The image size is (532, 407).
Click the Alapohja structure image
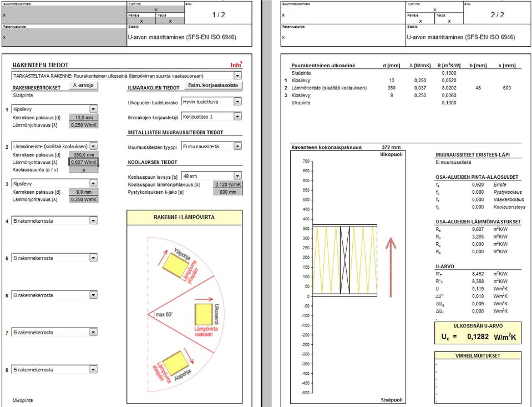(175, 364)
